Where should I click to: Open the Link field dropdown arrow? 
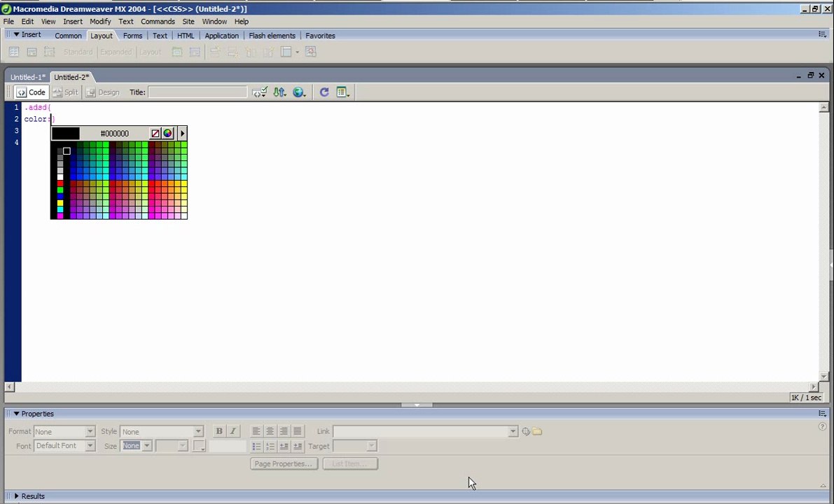513,431
